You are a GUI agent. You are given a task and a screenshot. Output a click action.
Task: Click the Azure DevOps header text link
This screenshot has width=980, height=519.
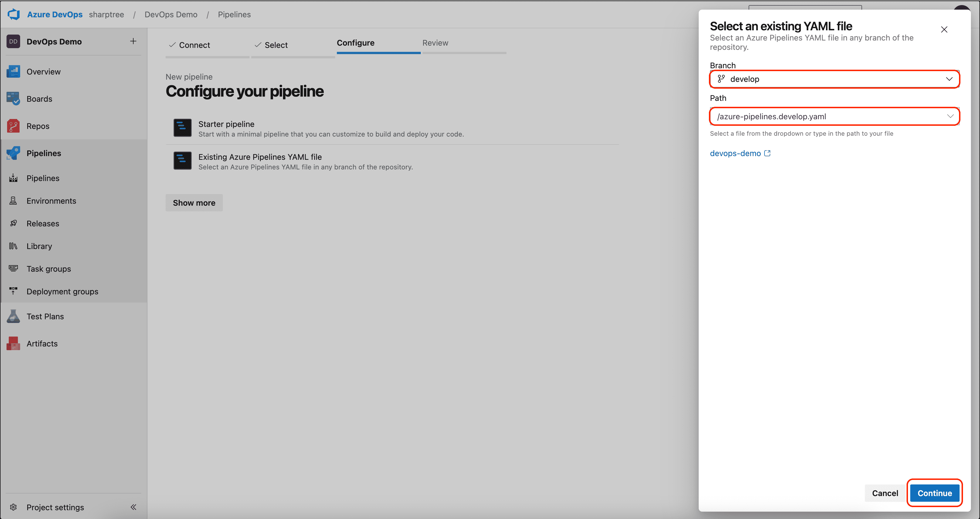coord(55,14)
